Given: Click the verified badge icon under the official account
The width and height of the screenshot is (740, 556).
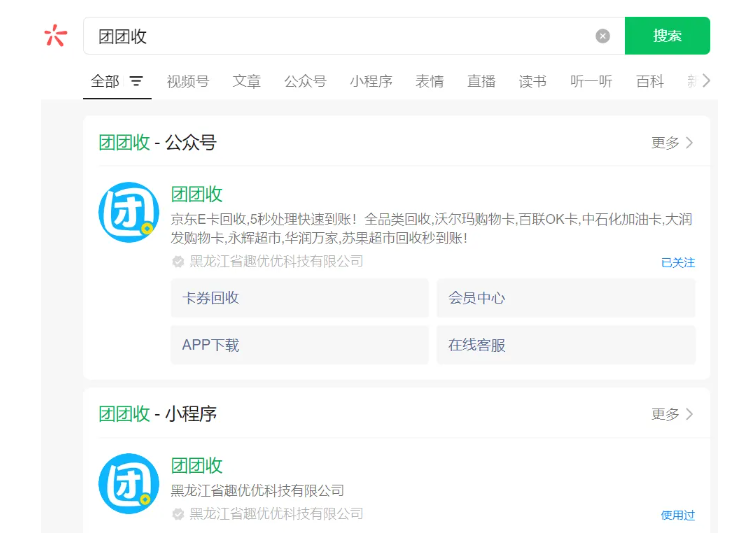Looking at the screenshot, I should click(178, 261).
